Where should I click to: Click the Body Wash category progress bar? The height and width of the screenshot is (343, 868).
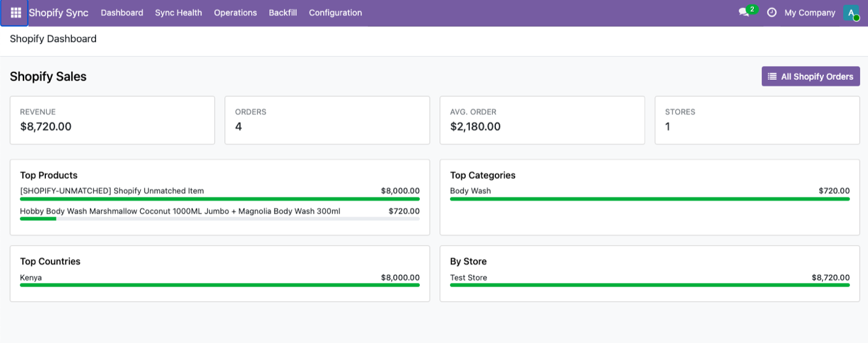[650, 199]
